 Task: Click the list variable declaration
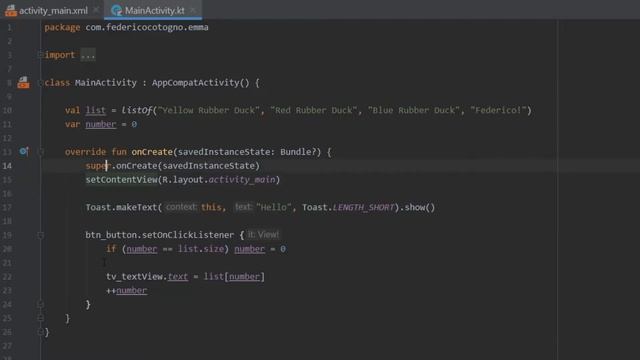pos(96,110)
